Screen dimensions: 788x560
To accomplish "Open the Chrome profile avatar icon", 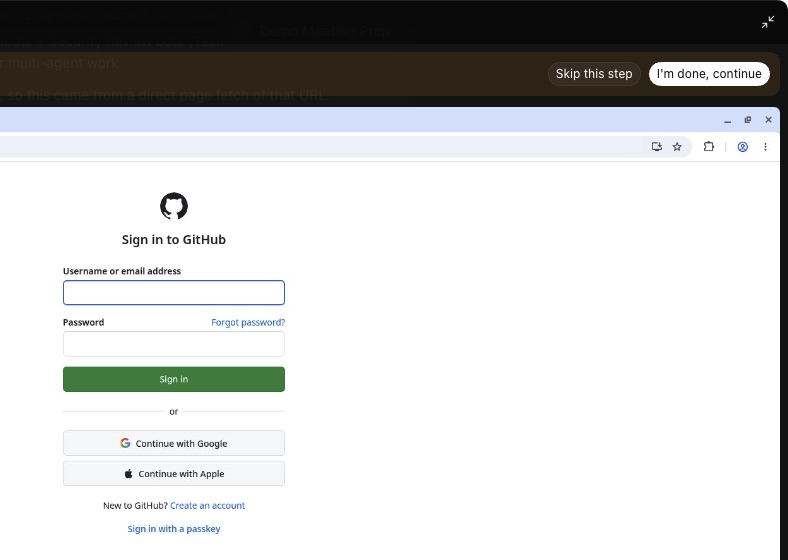I will pos(742,147).
